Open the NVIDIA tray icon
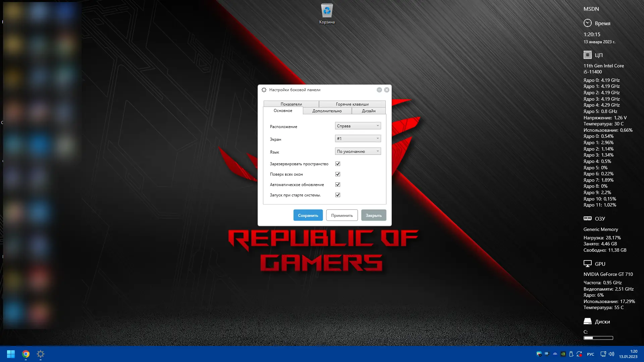The height and width of the screenshot is (362, 644). [x=563, y=354]
